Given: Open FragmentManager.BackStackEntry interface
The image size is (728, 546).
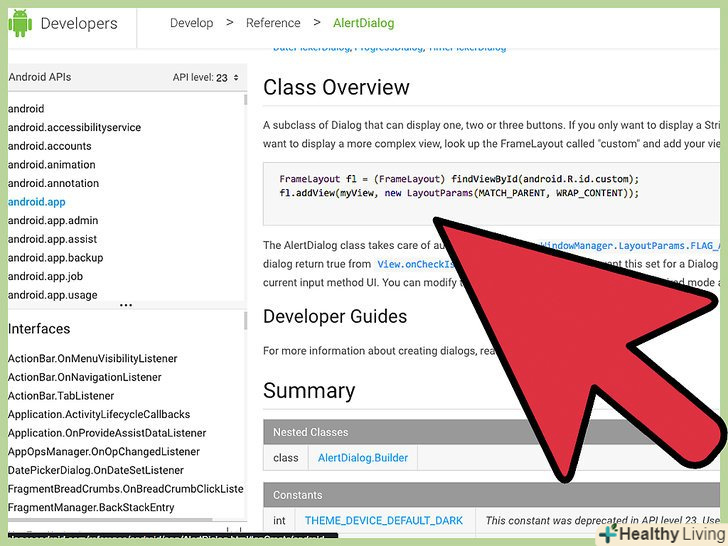Looking at the screenshot, I should coord(91,507).
